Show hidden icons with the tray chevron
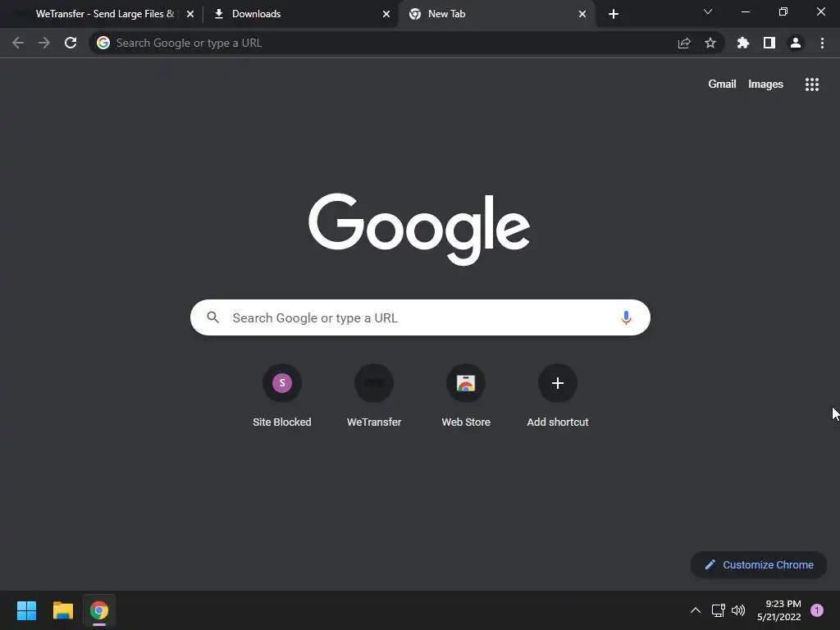Screen dimensions: 840x630 696,610
